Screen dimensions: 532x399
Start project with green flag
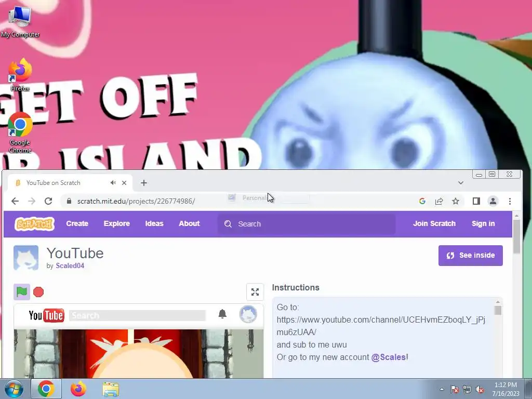(x=22, y=292)
